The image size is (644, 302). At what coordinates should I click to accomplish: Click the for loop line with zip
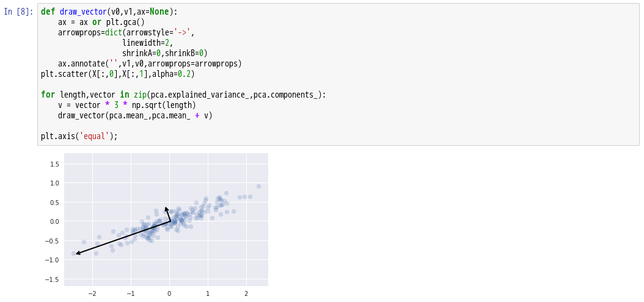click(183, 95)
